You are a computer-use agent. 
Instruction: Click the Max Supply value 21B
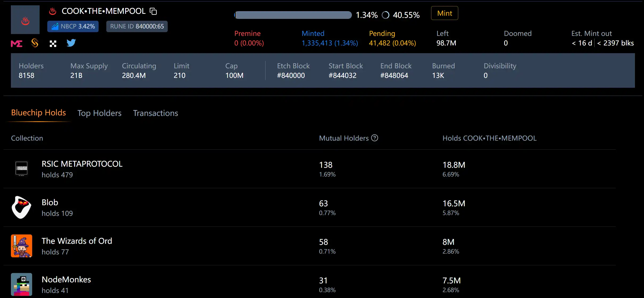pyautogui.click(x=76, y=75)
